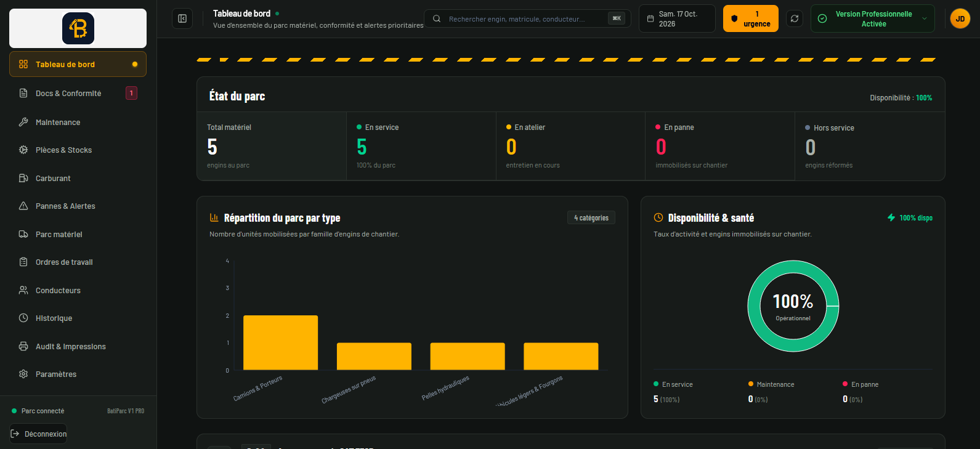Click the printer icon for Audit & Impressions

(x=23, y=346)
